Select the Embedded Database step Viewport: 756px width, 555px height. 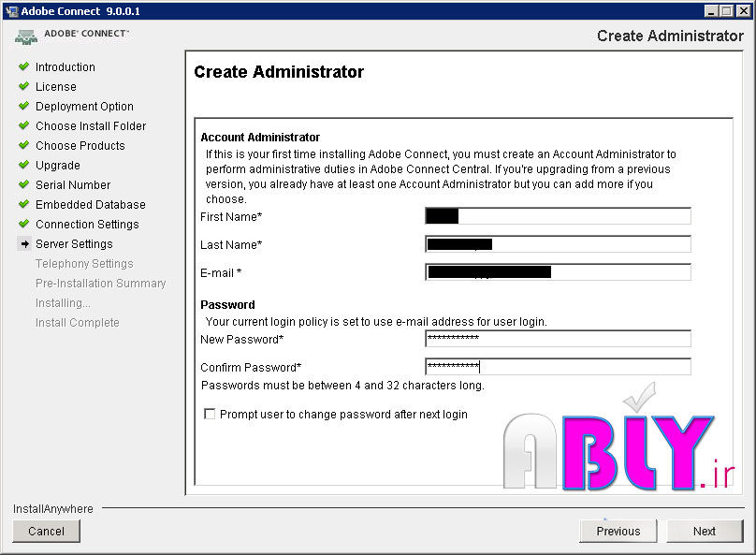point(90,205)
